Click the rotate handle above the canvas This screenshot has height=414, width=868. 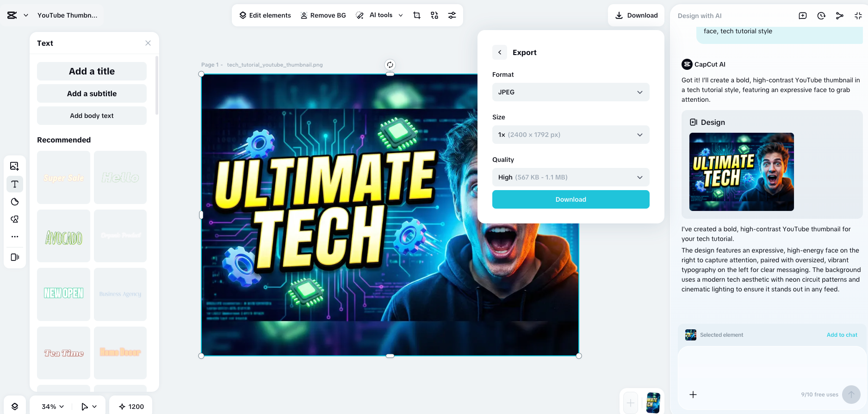pyautogui.click(x=390, y=65)
